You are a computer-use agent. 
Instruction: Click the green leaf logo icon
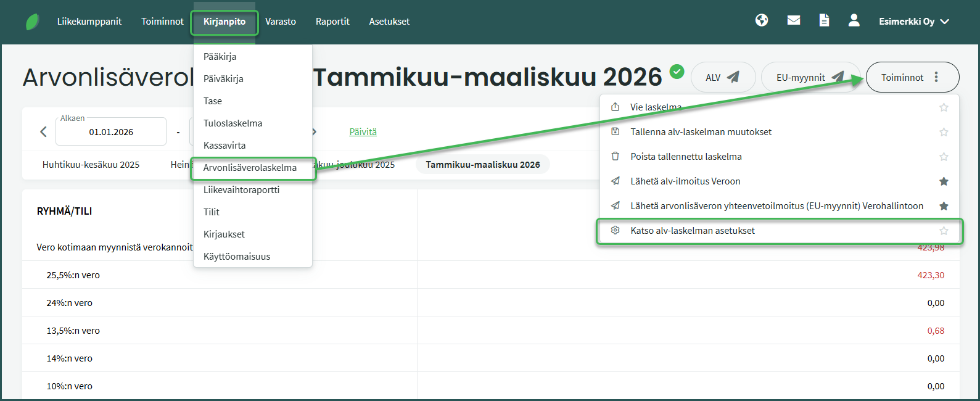(32, 22)
